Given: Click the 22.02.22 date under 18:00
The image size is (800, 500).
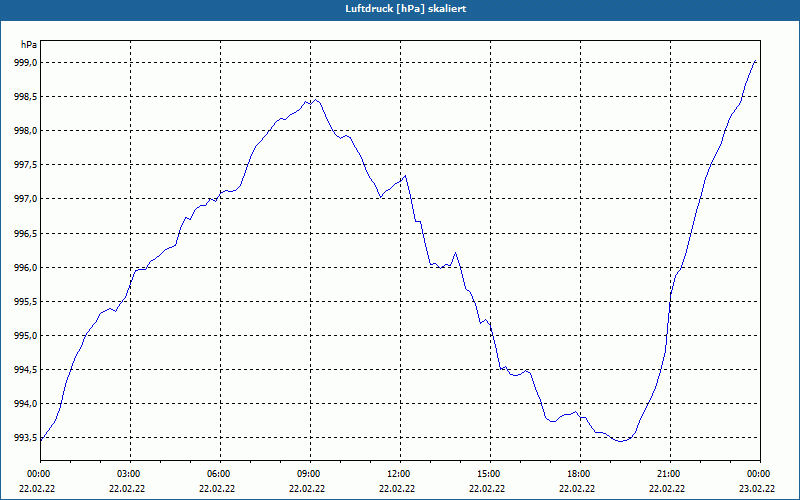Looking at the screenshot, I should 578,488.
